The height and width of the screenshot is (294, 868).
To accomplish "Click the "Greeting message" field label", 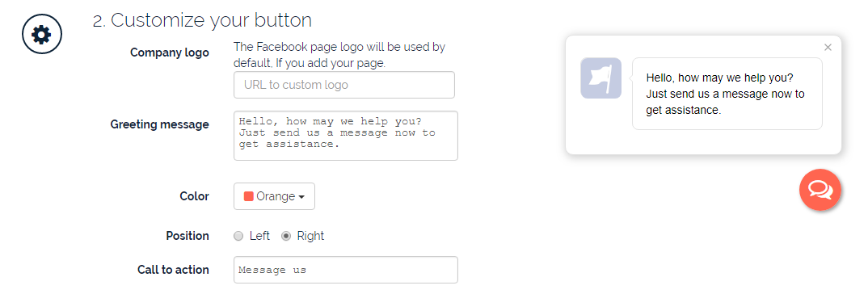I will (159, 124).
